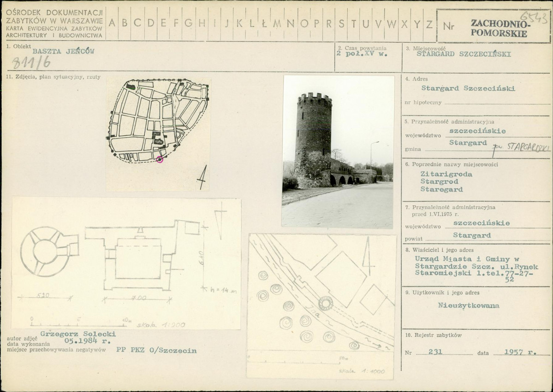
Task: Click the register number 231 field
Action: point(444,351)
